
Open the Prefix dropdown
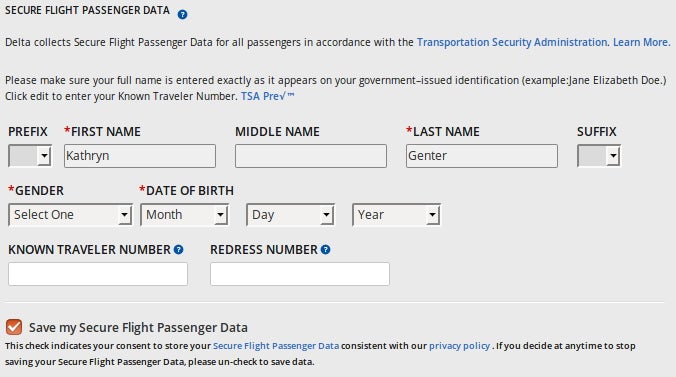[x=30, y=156]
